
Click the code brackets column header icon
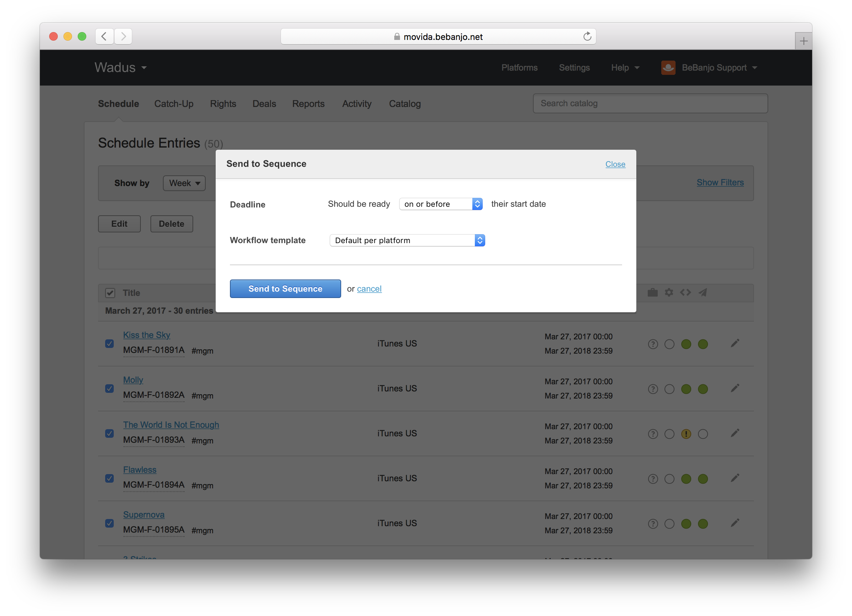tap(686, 293)
